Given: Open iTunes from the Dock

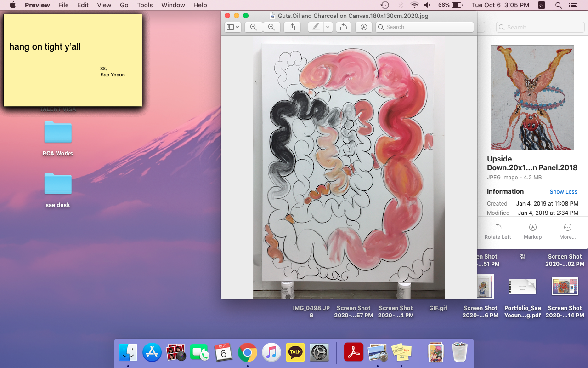Looking at the screenshot, I should coord(271,353).
